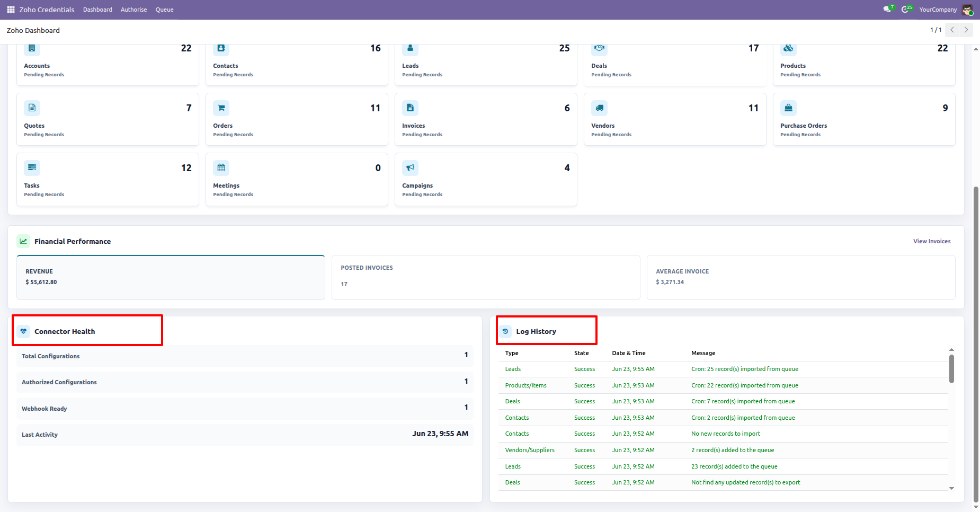The image size is (980, 512).
Task: Click the View Invoices link
Action: click(x=932, y=241)
